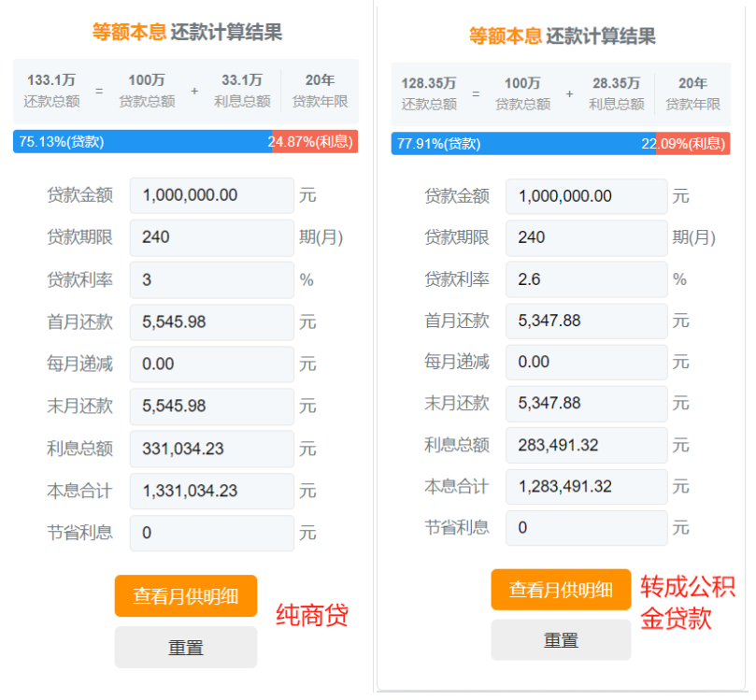Select the 末月还款 field in the left panel
756x700 pixels.
pos(211,407)
